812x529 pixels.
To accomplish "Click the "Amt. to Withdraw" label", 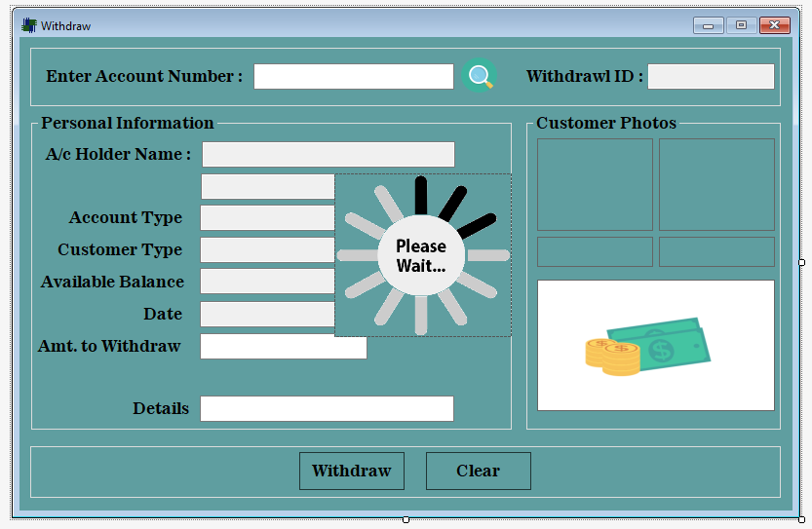I will (x=109, y=346).
